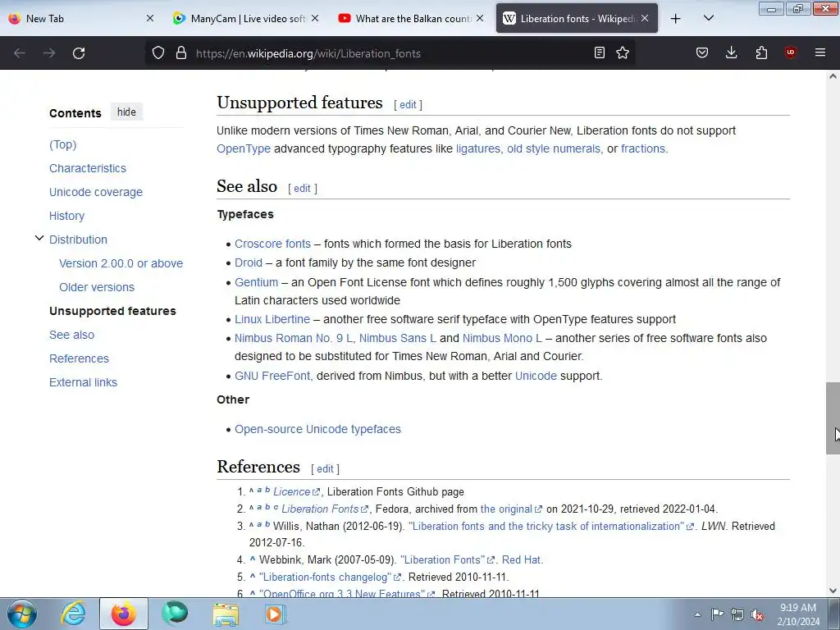This screenshot has height=630, width=840.
Task: Bookmark this page with the star icon
Action: pos(623,52)
